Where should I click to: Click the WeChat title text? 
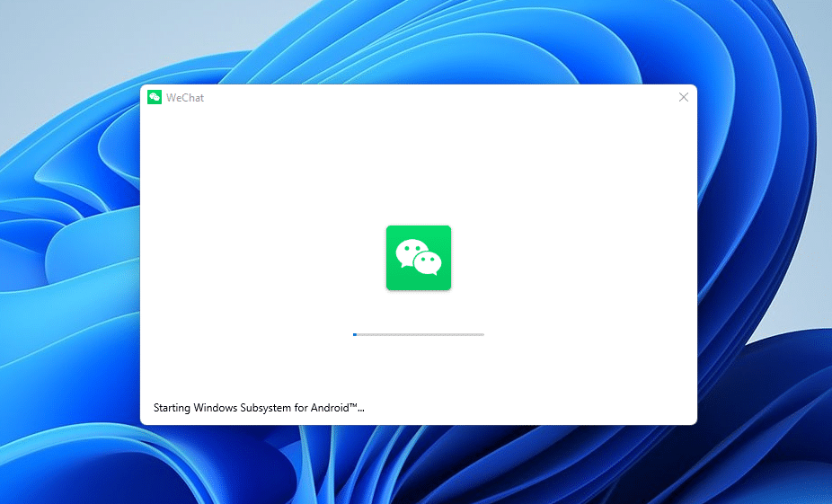[185, 98]
